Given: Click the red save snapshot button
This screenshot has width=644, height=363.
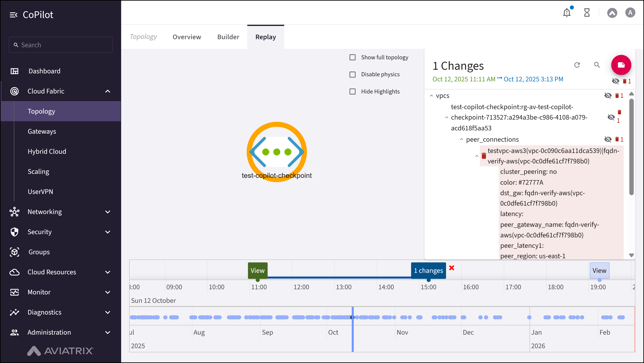Looking at the screenshot, I should [x=621, y=65].
